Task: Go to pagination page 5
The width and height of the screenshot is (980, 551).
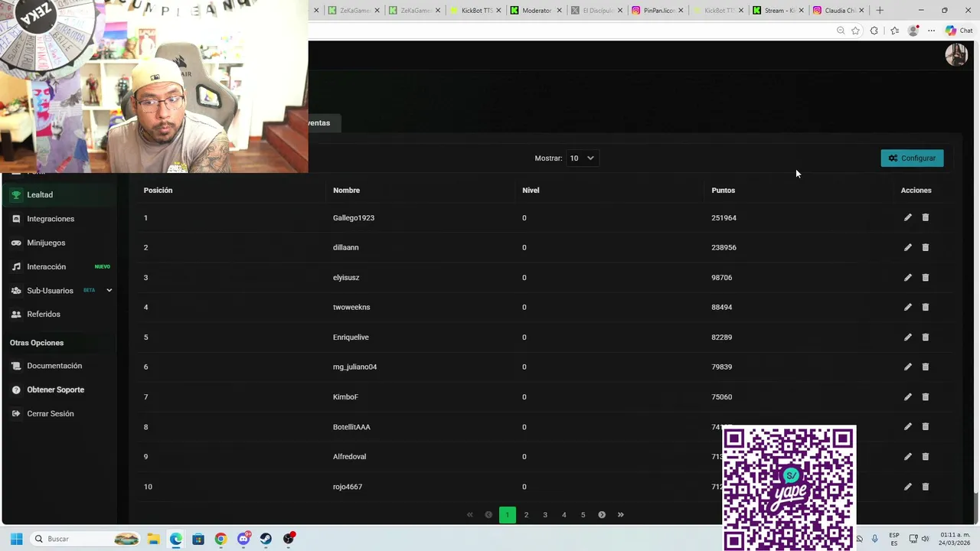Action: (583, 515)
